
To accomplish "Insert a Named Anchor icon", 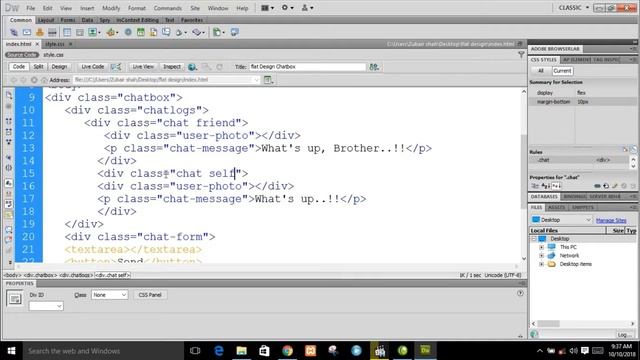I will (x=40, y=32).
